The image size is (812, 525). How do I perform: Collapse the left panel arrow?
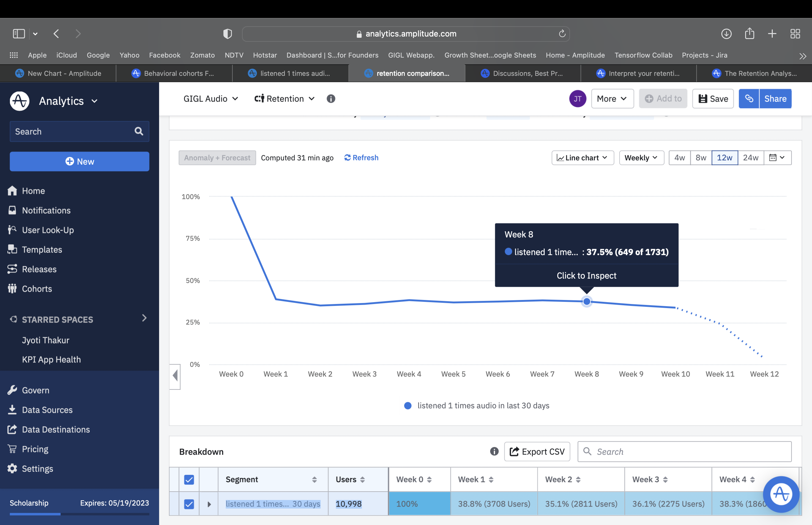click(175, 375)
